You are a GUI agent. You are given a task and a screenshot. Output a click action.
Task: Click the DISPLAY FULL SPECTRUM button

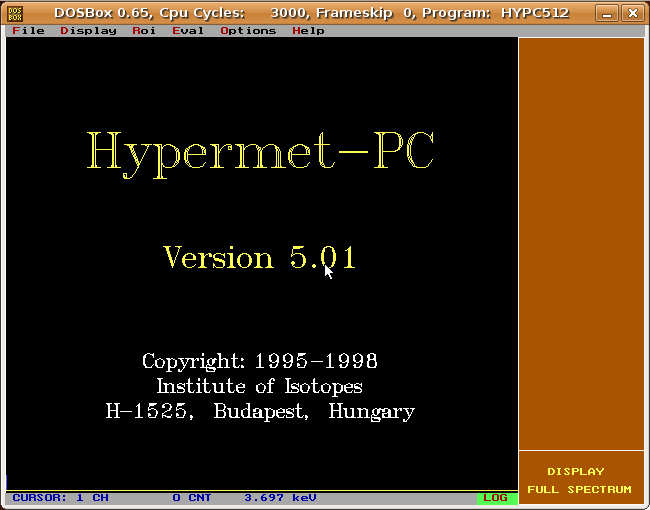click(581, 478)
